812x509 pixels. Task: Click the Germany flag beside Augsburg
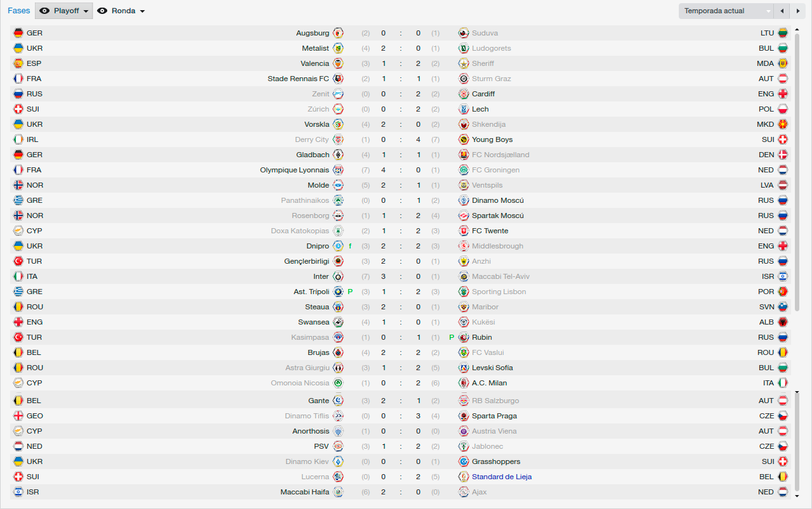(18, 33)
